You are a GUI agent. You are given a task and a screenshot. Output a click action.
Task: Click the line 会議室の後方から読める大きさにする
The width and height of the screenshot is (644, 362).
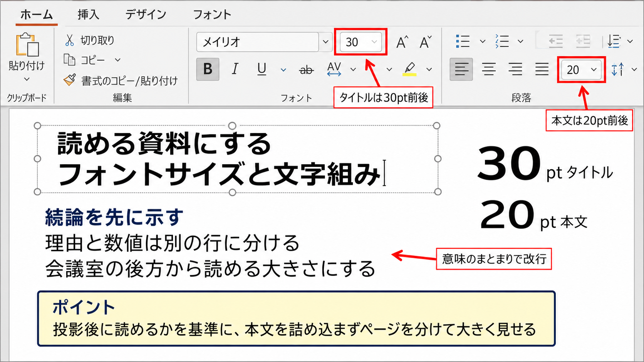(210, 269)
